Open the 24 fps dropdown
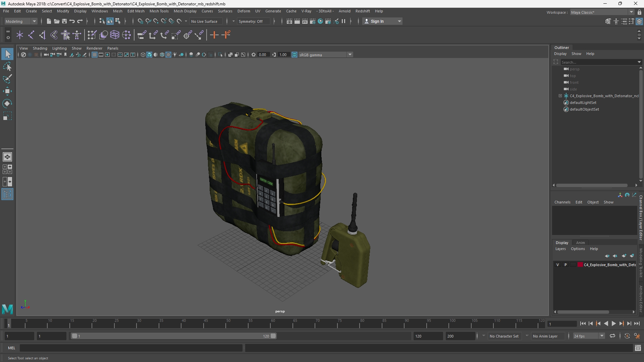The height and width of the screenshot is (362, 644). (x=589, y=336)
